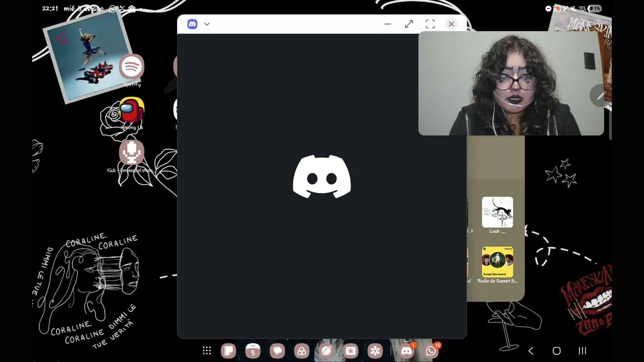Open the Messages app in the taskbar
The height and width of the screenshot is (362, 644).
(277, 351)
